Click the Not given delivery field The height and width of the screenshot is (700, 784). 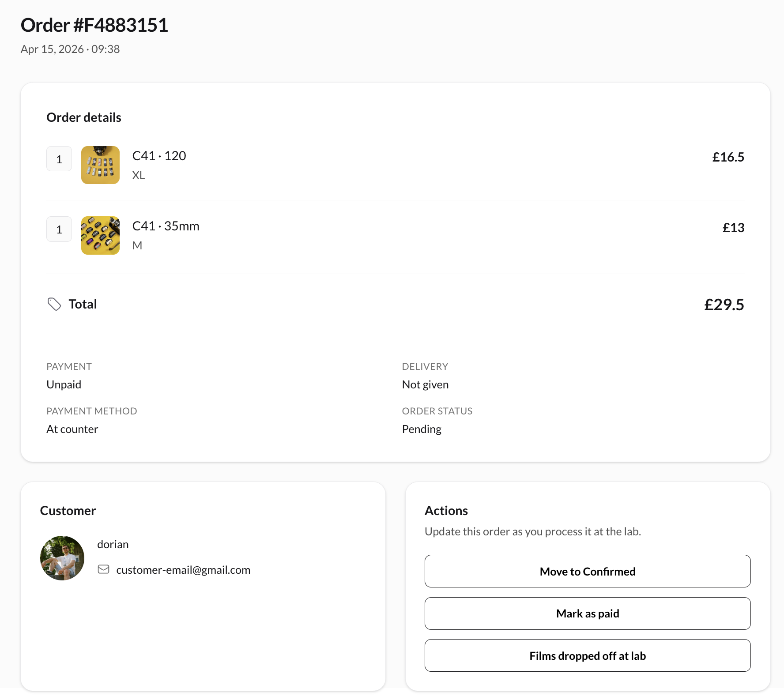425,384
